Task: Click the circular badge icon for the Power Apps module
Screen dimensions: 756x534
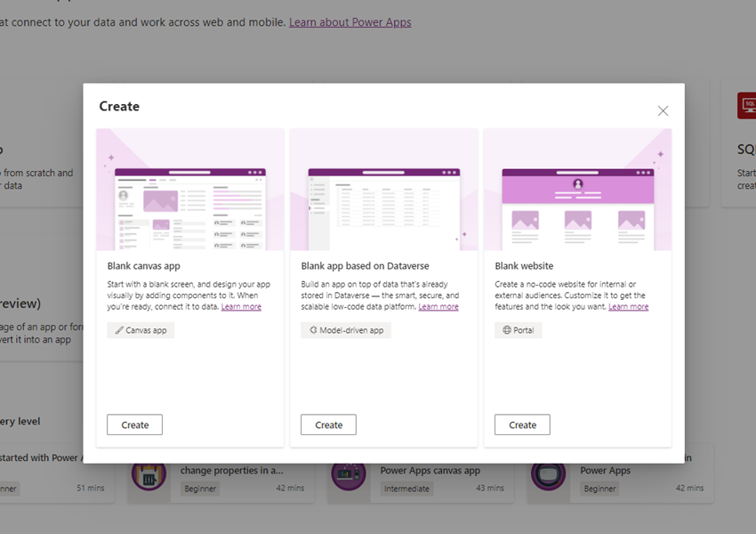Action: click(549, 477)
